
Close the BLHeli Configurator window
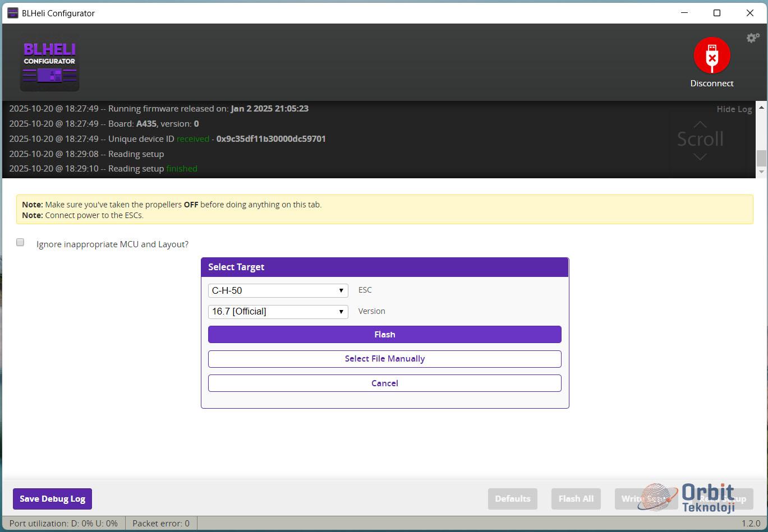click(x=749, y=13)
